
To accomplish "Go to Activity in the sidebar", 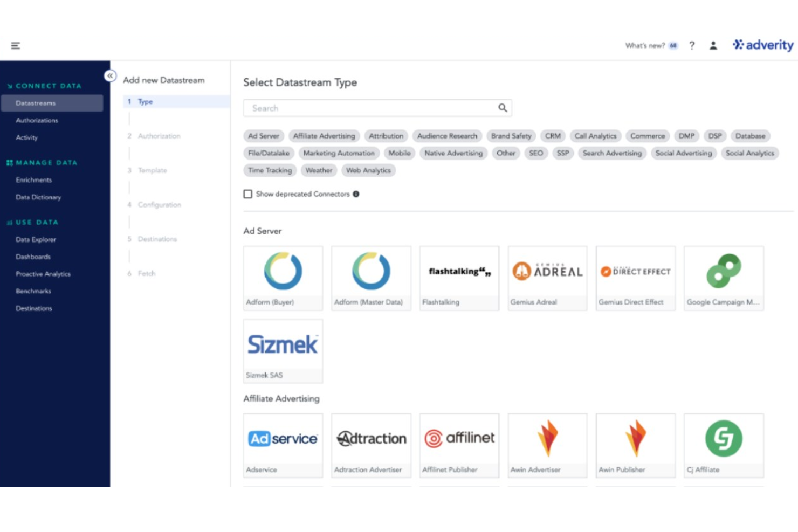I will (26, 137).
